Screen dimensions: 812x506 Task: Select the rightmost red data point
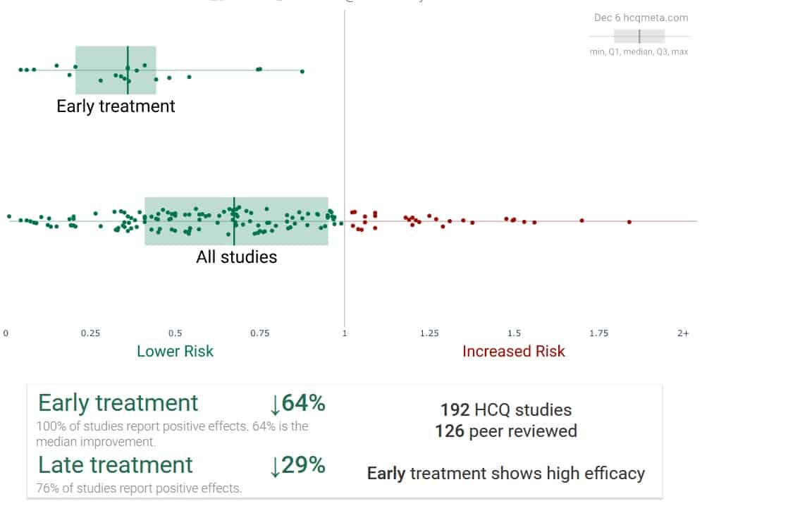pos(629,222)
